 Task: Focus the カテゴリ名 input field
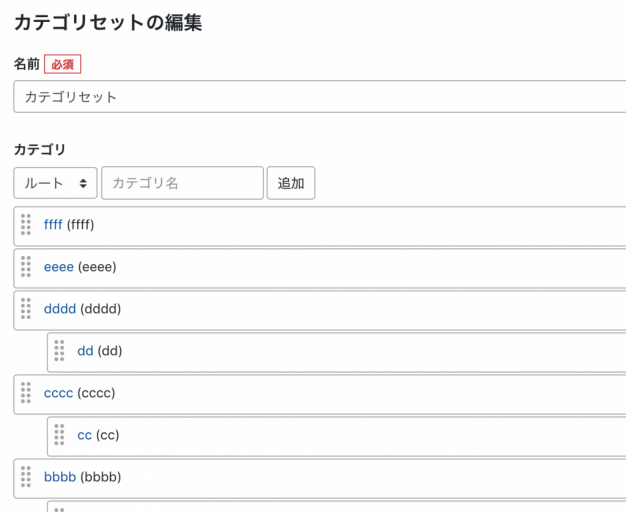click(182, 183)
